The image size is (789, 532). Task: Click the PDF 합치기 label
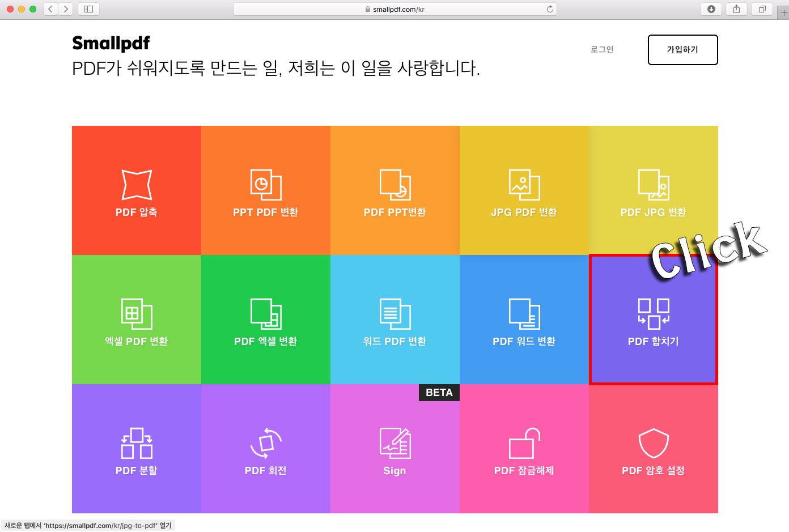click(654, 342)
